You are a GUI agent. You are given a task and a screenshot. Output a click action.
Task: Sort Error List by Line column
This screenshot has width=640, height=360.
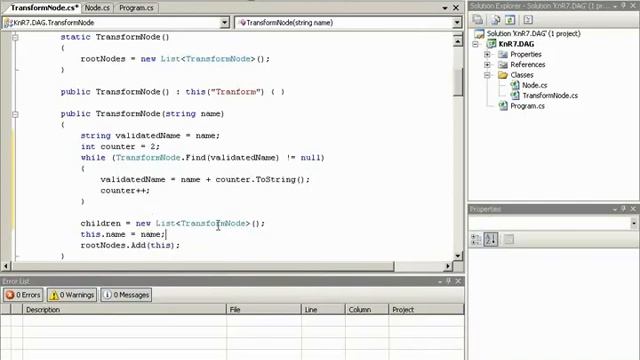point(323,309)
